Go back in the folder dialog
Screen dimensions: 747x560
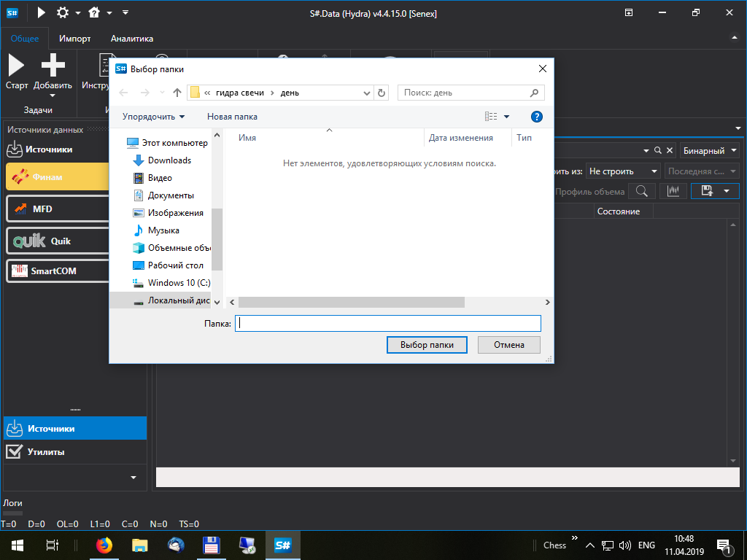123,93
